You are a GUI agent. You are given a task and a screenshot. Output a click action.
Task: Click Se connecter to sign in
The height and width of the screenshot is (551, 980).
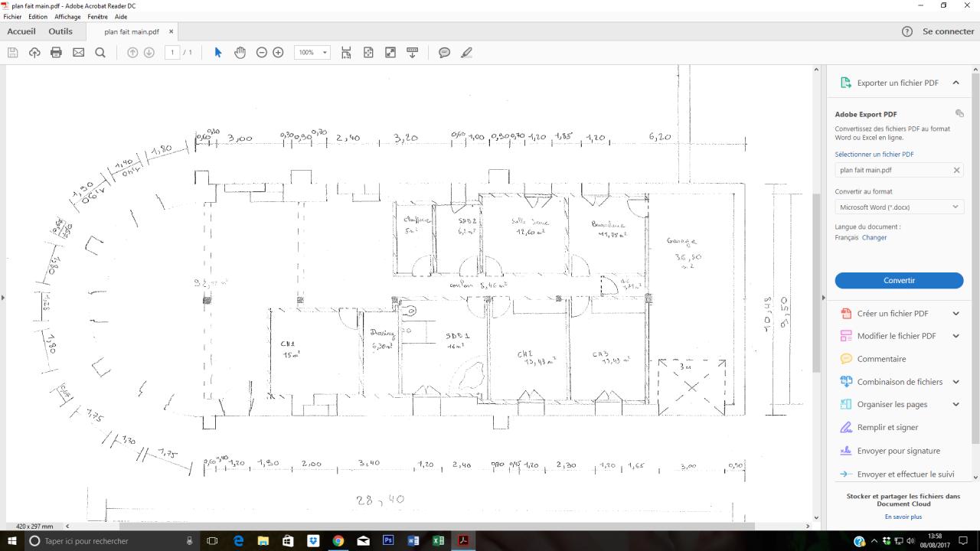949,31
